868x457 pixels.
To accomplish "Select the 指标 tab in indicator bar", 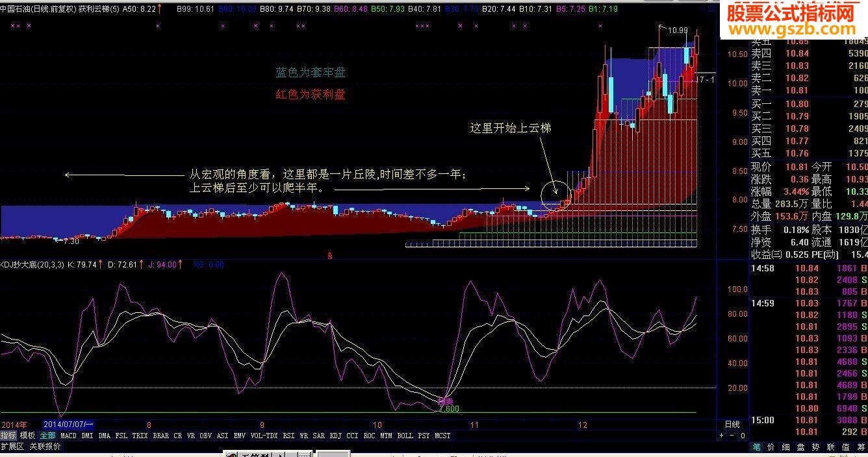I will (8, 436).
